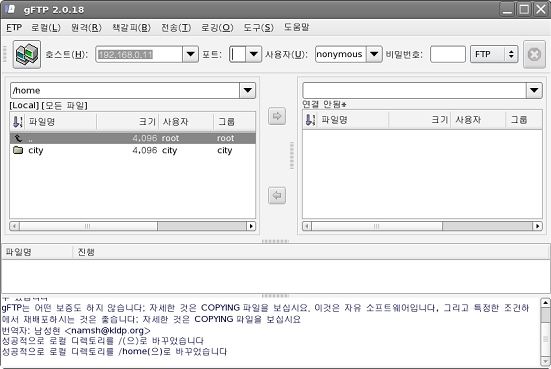Click the remote scrollbar left arrow
Image resolution: width=551 pixels, height=369 pixels.
(x=307, y=226)
